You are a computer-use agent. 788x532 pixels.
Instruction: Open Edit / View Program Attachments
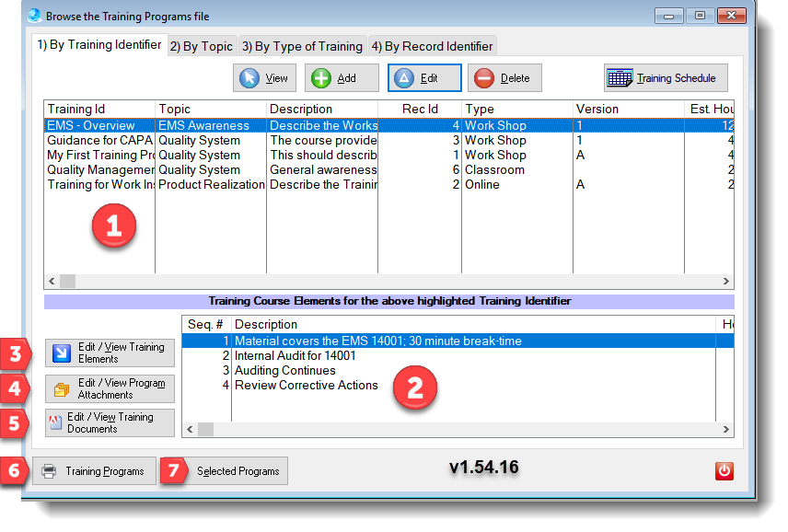click(110, 388)
